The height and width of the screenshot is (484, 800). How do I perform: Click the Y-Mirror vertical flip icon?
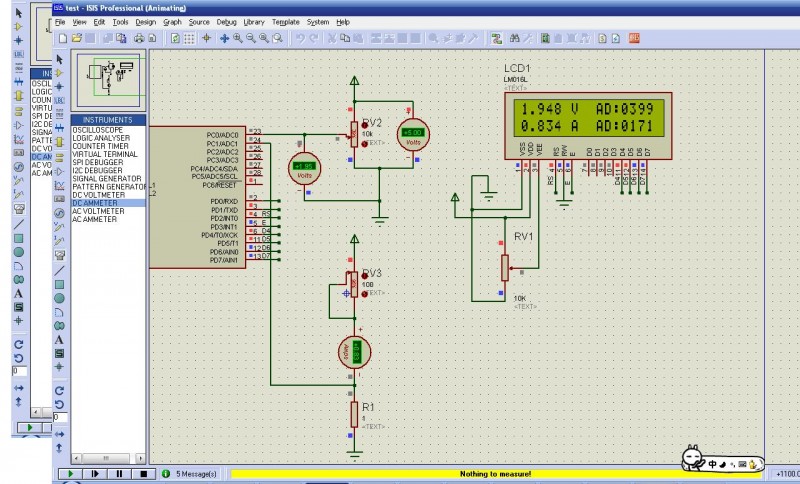click(60, 448)
